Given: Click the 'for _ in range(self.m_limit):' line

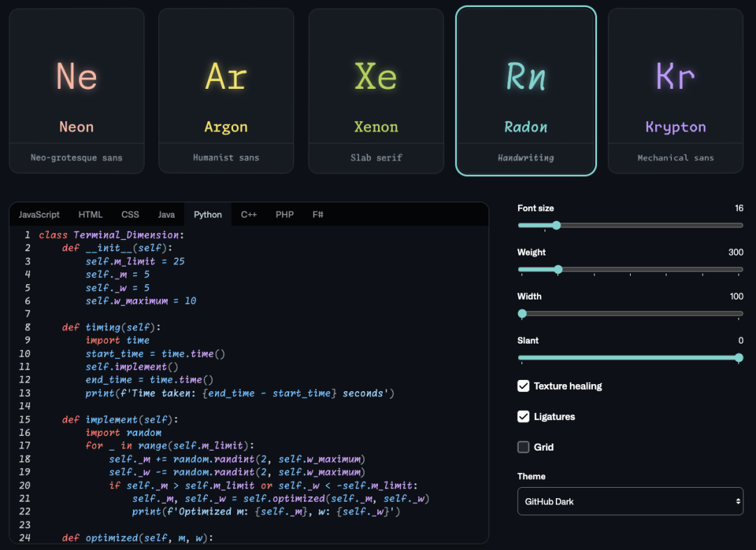Looking at the screenshot, I should point(169,446).
